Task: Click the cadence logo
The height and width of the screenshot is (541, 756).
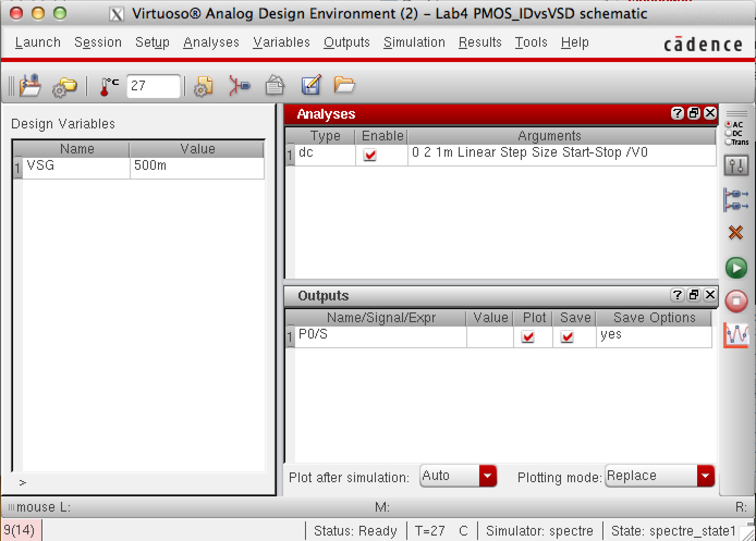Action: 703,44
